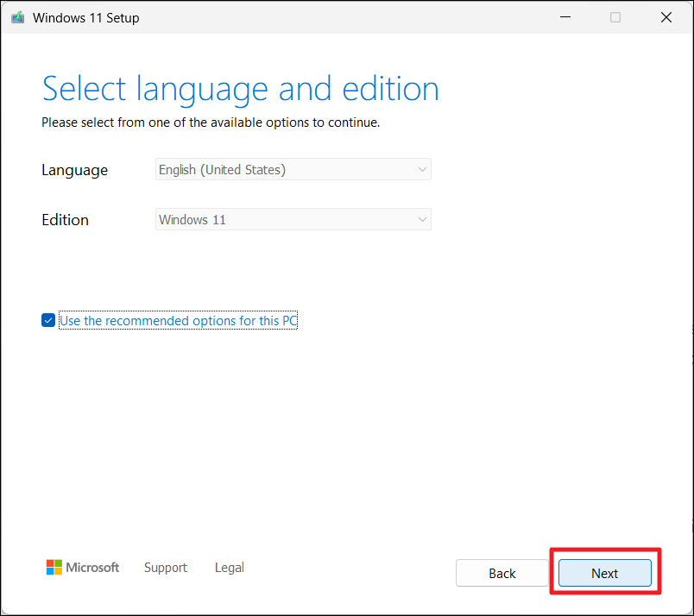Click the Windows 11 Setup title bar icon
The height and width of the screenshot is (616, 694).
tap(17, 17)
